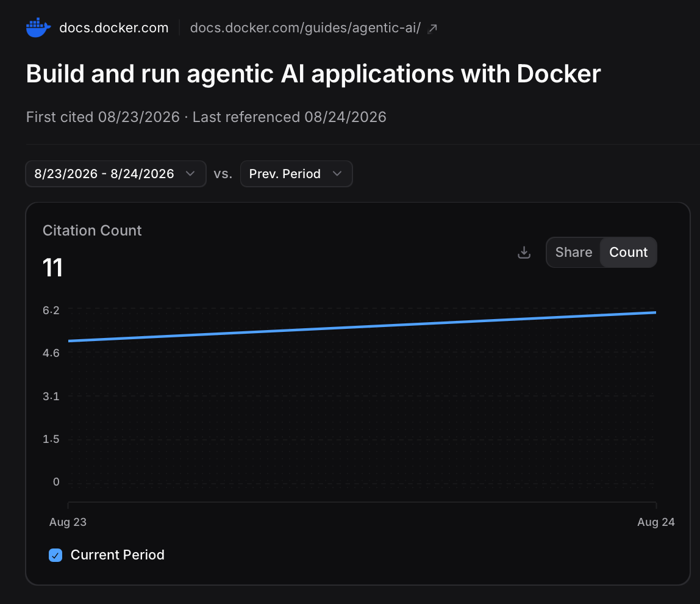Click the 3.1 y-axis label
This screenshot has height=604, width=700.
pyautogui.click(x=51, y=397)
